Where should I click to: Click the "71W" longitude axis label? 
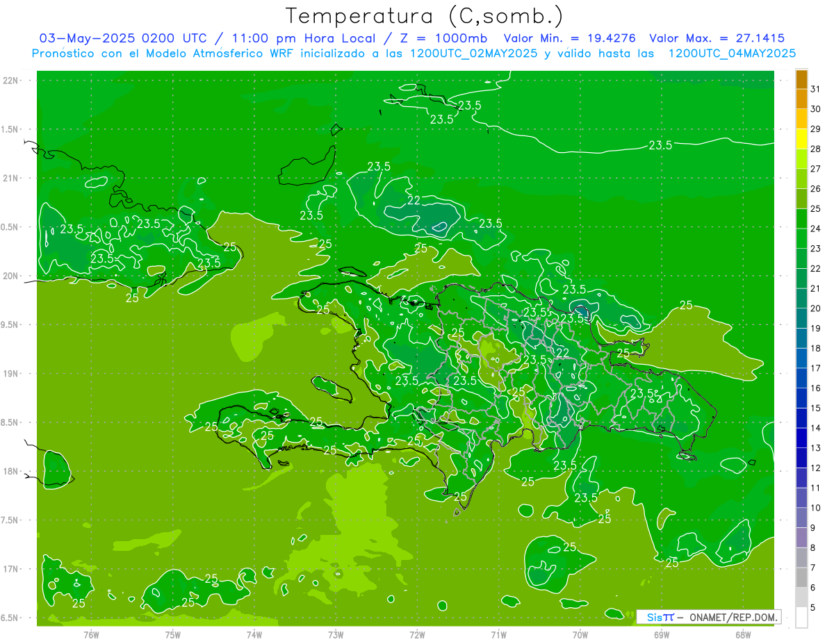[498, 635]
